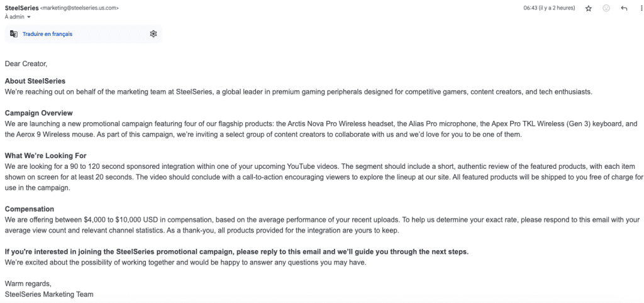Reply using the arrow icon
The height and width of the screenshot is (303, 644).
(x=625, y=8)
